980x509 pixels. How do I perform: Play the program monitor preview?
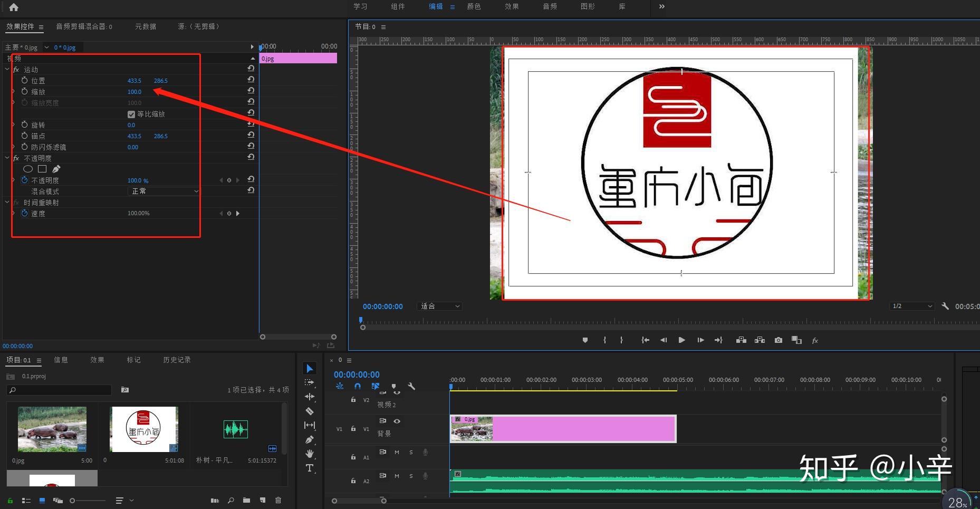pos(681,340)
